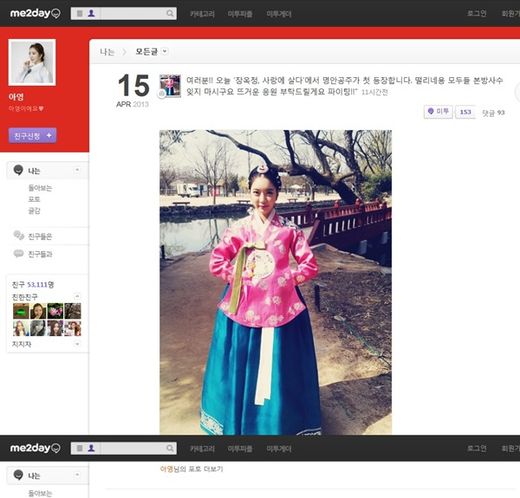The image size is (520, 498).
Task: Open 미투피플 in the upper navigation bar
Action: tap(240, 14)
